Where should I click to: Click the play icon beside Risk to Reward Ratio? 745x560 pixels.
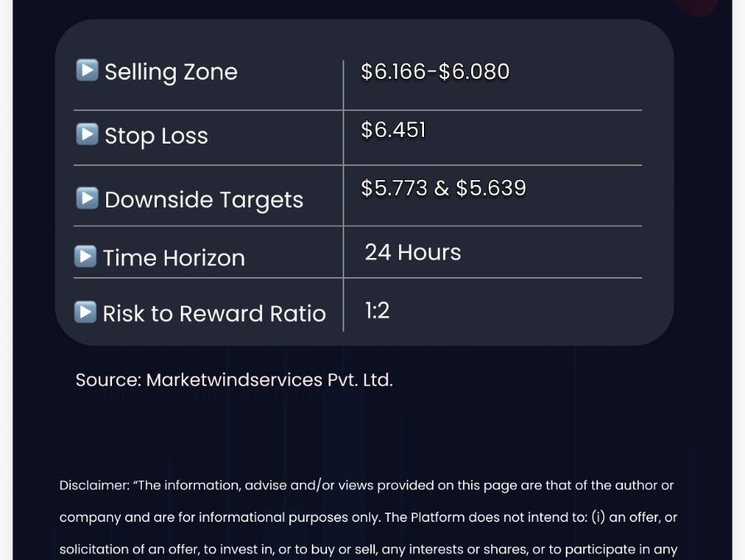pyautogui.click(x=85, y=312)
